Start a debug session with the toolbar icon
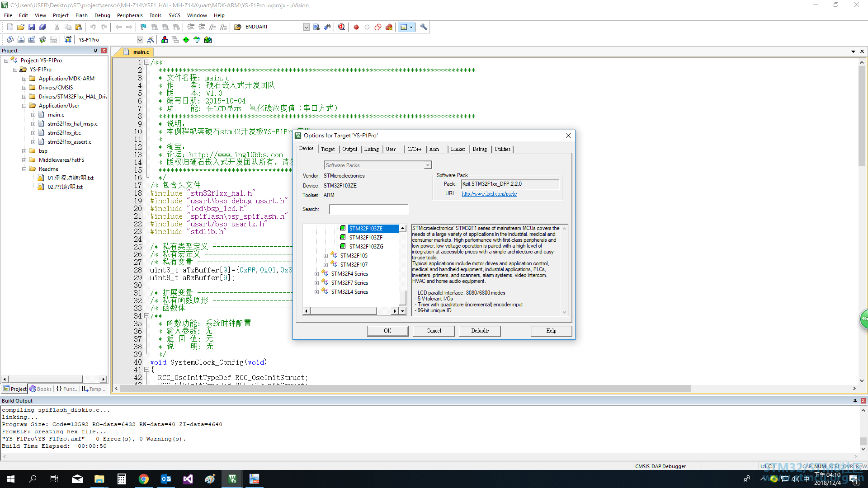 (342, 27)
